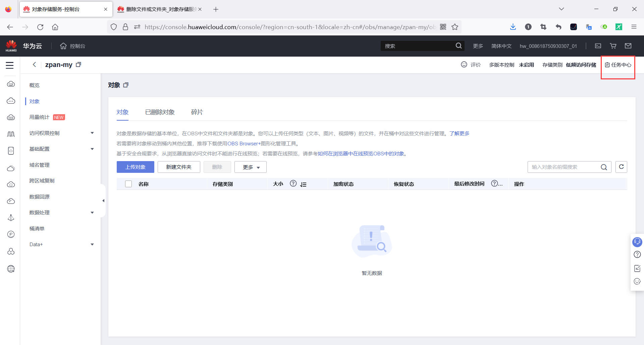The height and width of the screenshot is (345, 644).
Task: Click the hamburger menu icon at top left
Action: click(10, 66)
